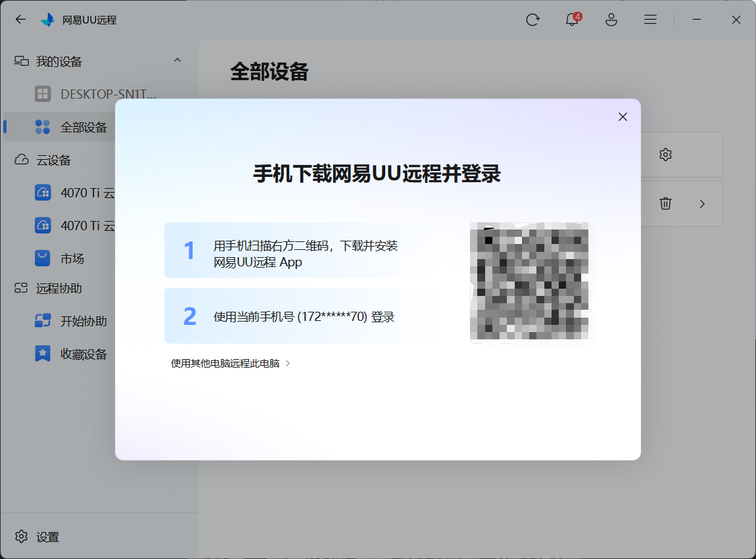
Task: Click the QR code image
Action: tap(529, 281)
